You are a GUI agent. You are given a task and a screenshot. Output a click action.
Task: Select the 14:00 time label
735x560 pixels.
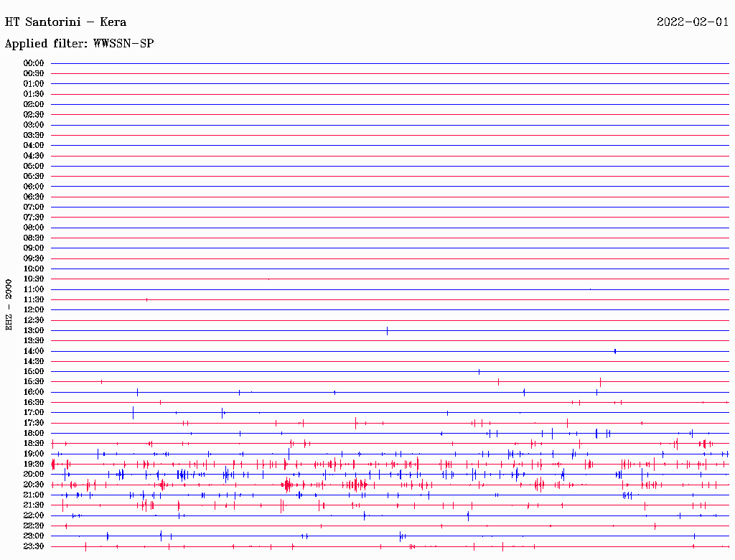click(x=34, y=351)
